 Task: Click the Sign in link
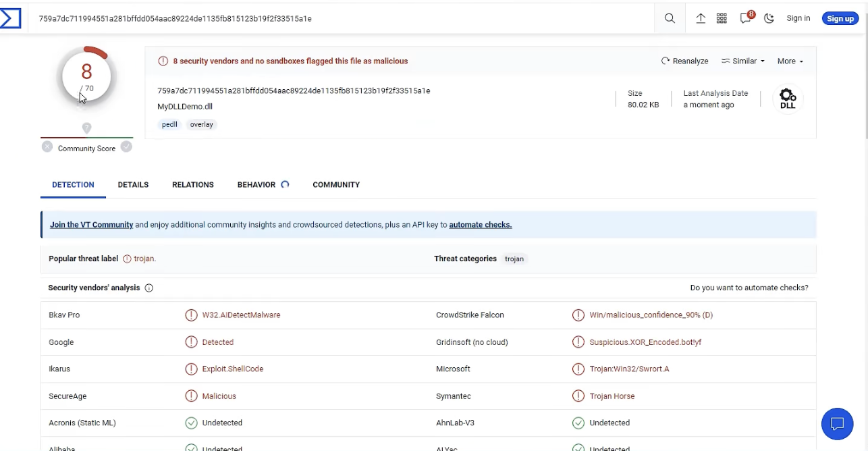798,18
